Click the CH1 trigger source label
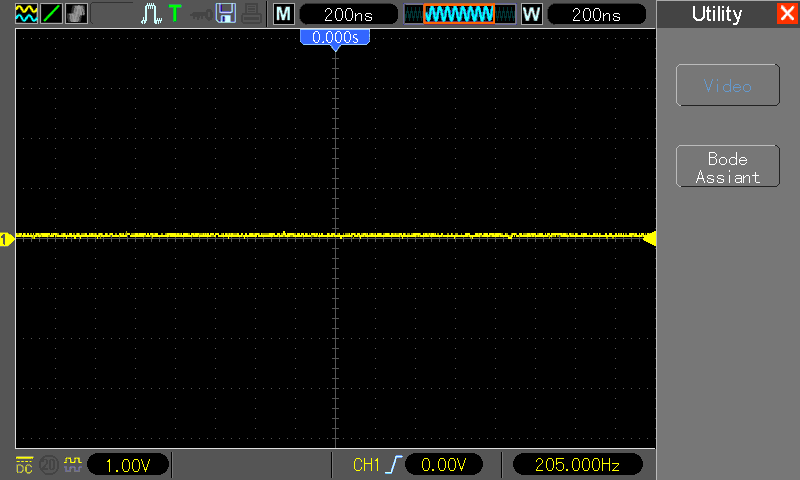The width and height of the screenshot is (800, 480). click(366, 465)
